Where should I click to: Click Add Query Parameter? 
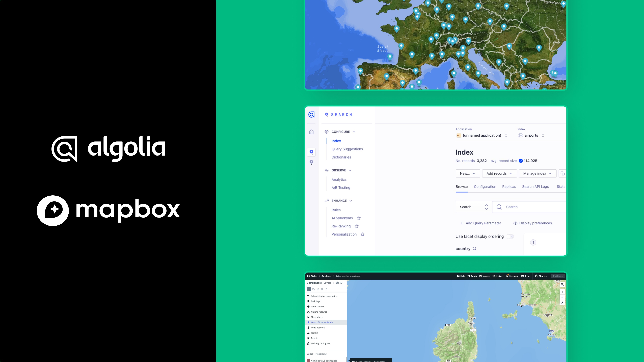[x=480, y=223]
